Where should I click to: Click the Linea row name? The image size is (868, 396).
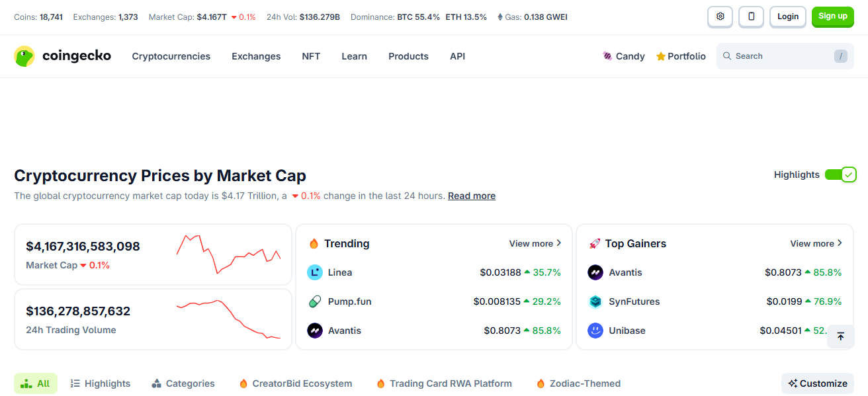(x=340, y=272)
